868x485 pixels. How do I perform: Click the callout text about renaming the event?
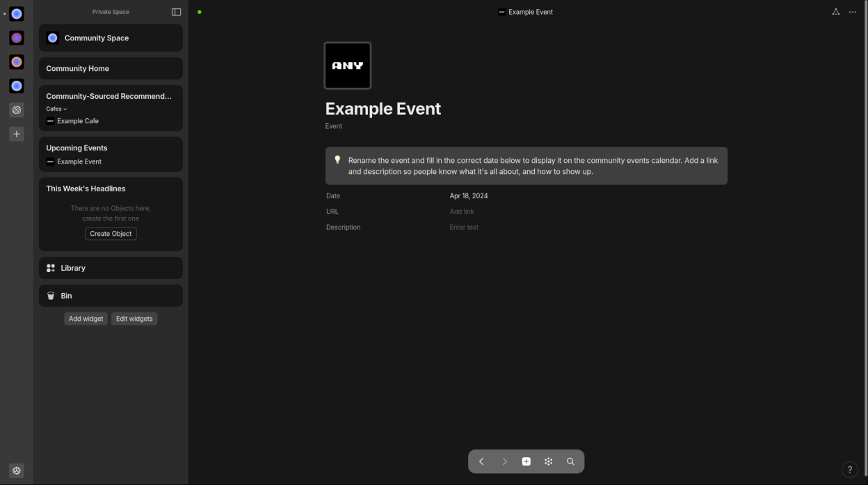[533, 166]
